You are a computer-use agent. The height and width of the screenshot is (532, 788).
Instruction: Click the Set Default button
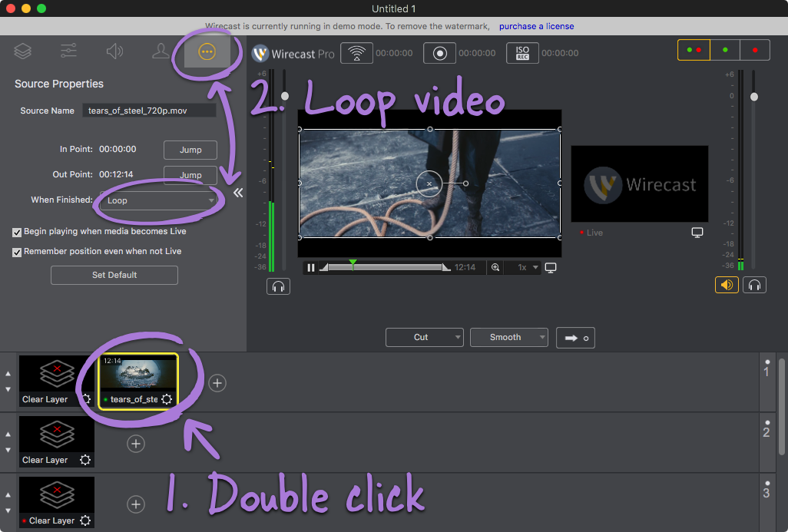coord(114,275)
